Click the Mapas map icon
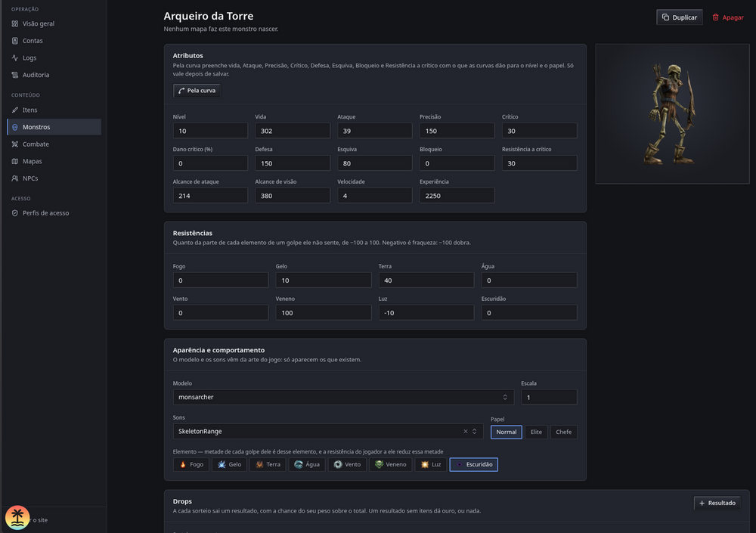The height and width of the screenshot is (533, 756). click(15, 161)
